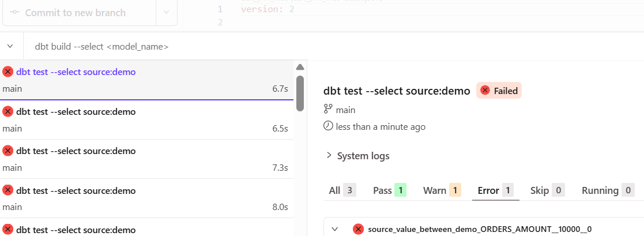Select the 7.3s dbt test run

click(x=146, y=159)
